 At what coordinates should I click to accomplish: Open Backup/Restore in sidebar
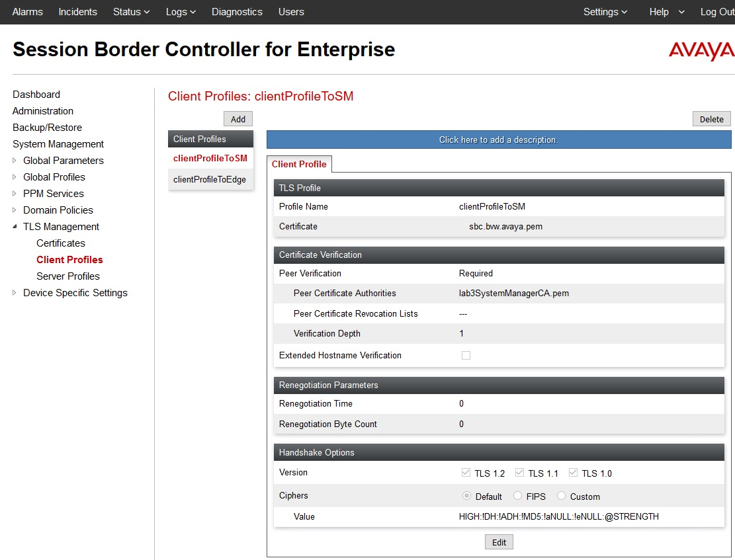click(47, 128)
